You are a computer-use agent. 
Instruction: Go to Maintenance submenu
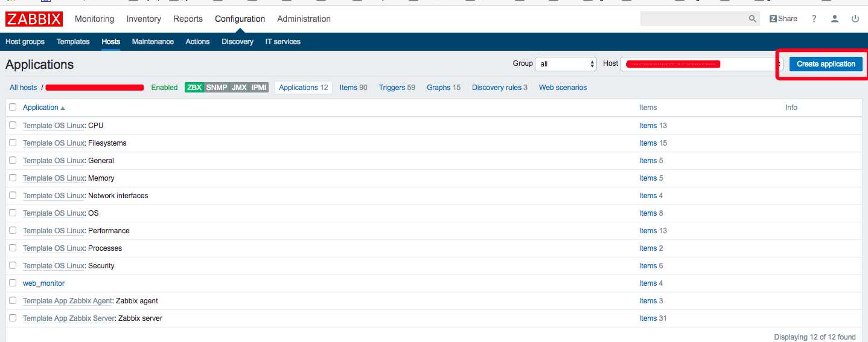pos(153,42)
